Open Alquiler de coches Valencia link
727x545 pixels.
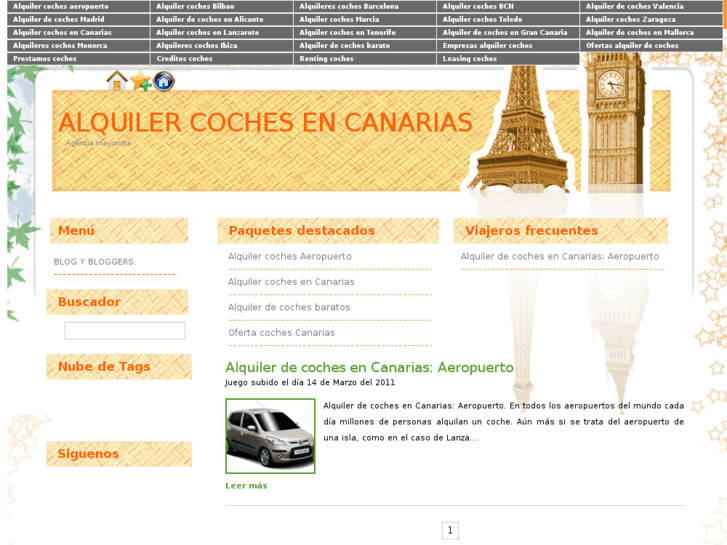coord(634,6)
